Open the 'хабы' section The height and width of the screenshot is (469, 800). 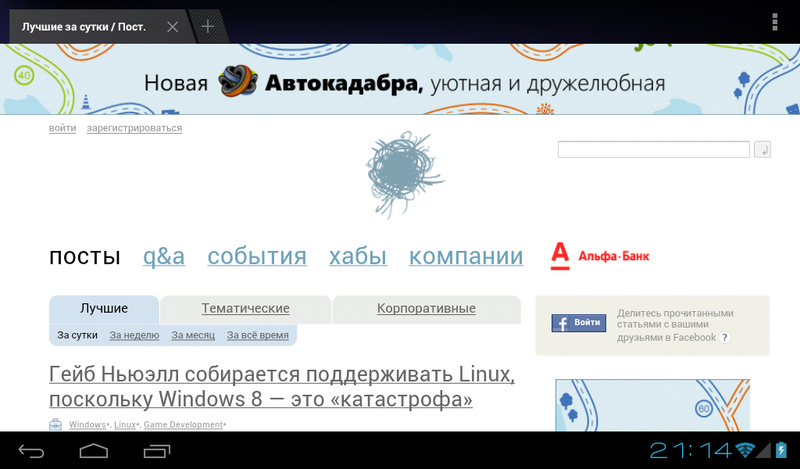tap(358, 256)
